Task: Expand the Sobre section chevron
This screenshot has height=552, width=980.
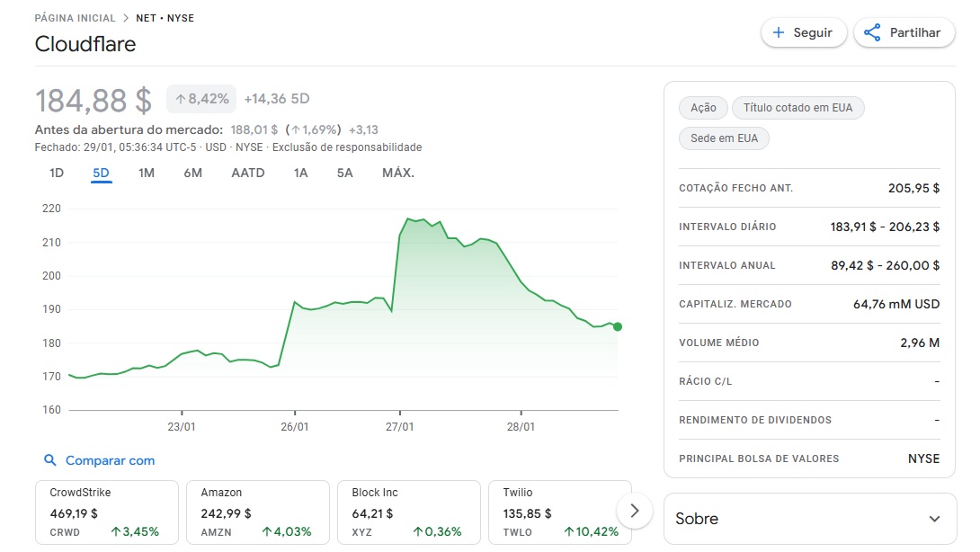Action: coord(934,519)
